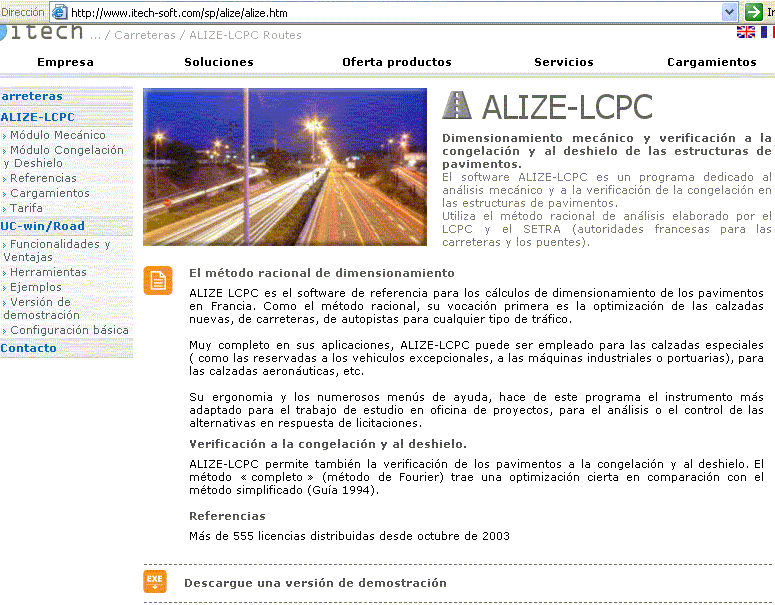The width and height of the screenshot is (775, 605).
Task: Click the Internet Explorer page icon in address bar
Action: coord(59,12)
